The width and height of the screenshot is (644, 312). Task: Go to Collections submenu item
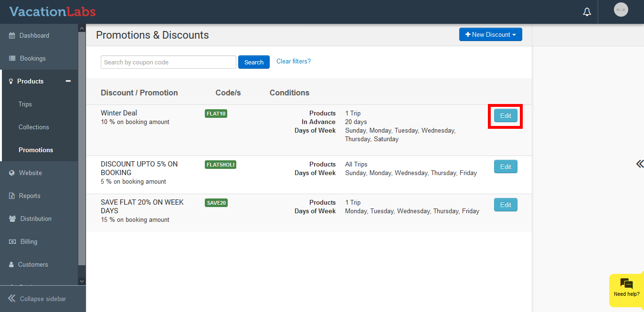[x=34, y=127]
